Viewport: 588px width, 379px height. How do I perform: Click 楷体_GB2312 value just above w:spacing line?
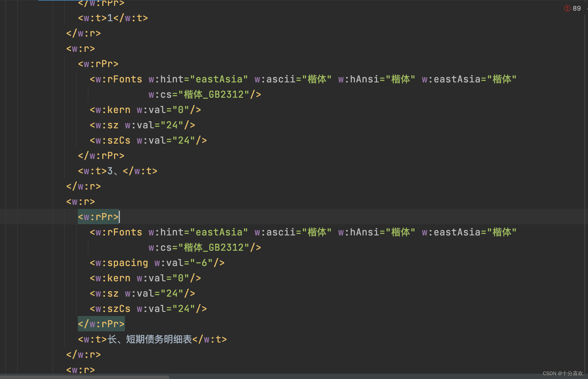(214, 247)
